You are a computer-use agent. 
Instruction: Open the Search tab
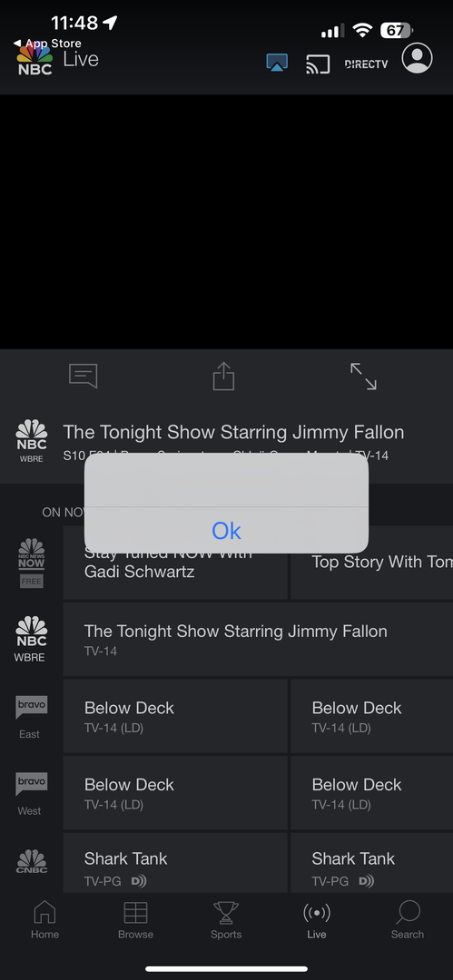pyautogui.click(x=408, y=920)
